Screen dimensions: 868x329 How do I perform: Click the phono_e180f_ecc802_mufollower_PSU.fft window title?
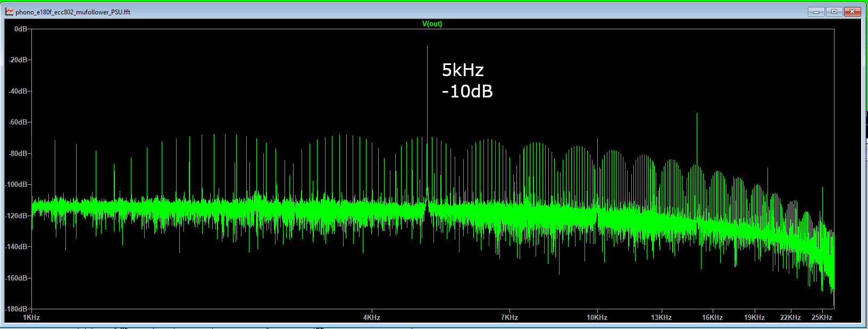[x=73, y=12]
